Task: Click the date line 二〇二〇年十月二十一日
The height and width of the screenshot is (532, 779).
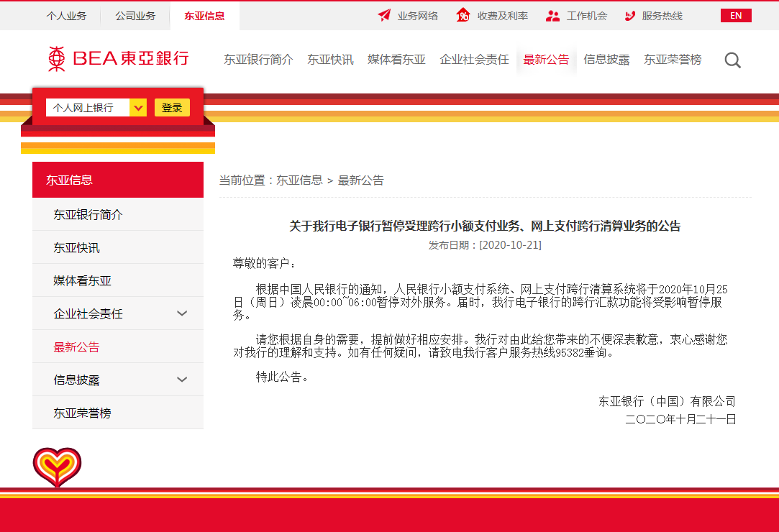Action: tap(680, 419)
